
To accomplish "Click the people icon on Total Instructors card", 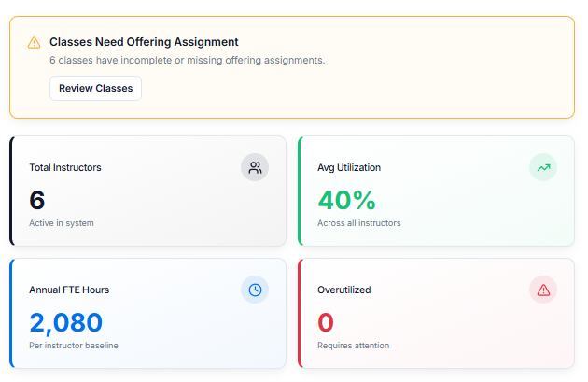I will pyautogui.click(x=255, y=167).
